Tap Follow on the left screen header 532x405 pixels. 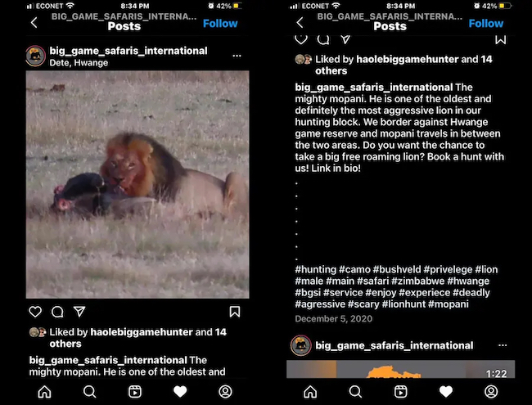coord(220,24)
